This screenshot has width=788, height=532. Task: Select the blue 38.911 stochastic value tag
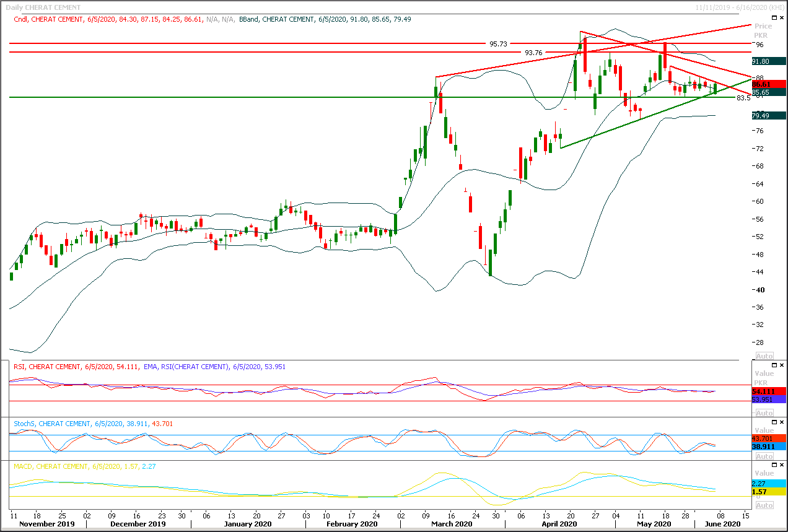(768, 447)
